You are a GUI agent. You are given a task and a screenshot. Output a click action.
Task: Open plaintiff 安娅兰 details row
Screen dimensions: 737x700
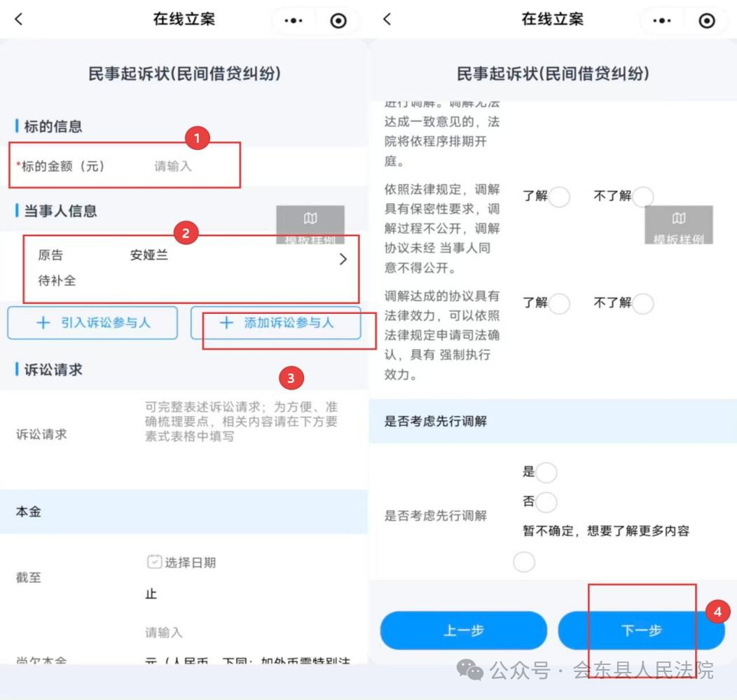(x=191, y=268)
